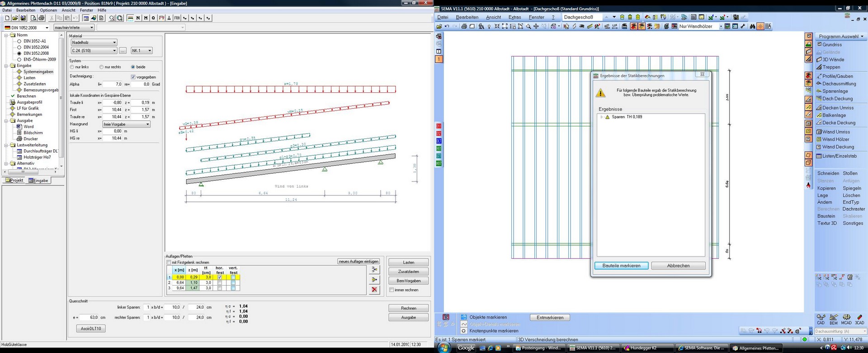Screen dimensions: 868x353
Task: Click the wrench icon in SEMA toolbar
Action: [x=743, y=26]
